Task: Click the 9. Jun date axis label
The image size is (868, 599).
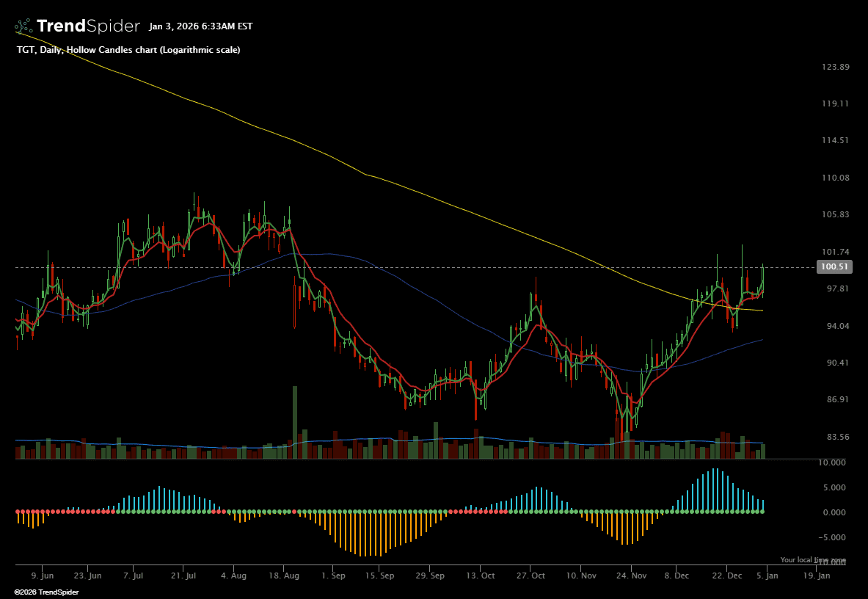Action: coord(43,576)
